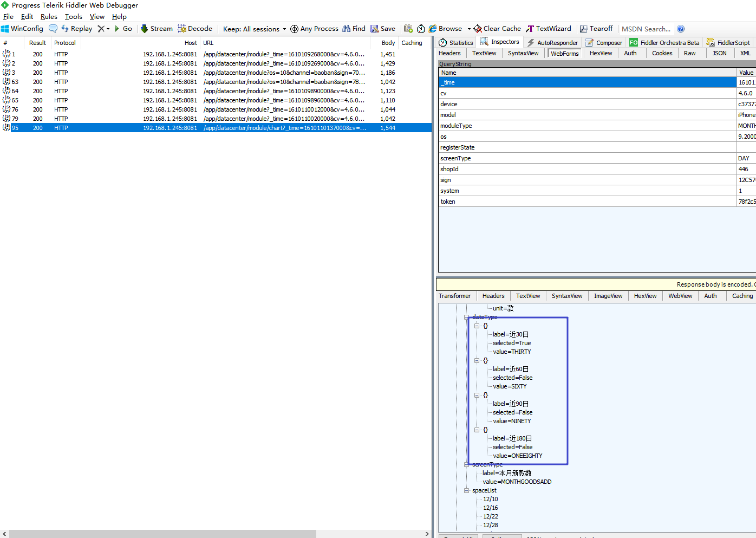Image resolution: width=756 pixels, height=538 pixels.
Task: Click the blue help question icon
Action: point(681,29)
